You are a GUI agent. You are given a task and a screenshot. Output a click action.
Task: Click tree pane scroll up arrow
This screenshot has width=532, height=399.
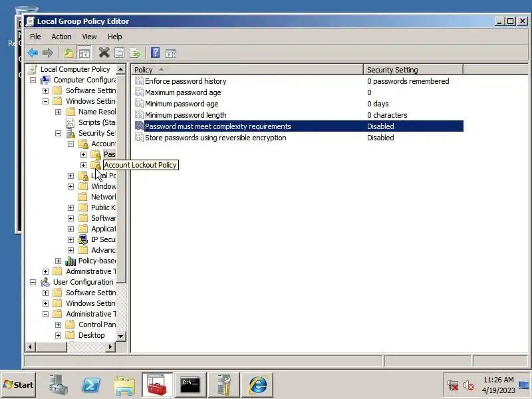pyautogui.click(x=121, y=69)
